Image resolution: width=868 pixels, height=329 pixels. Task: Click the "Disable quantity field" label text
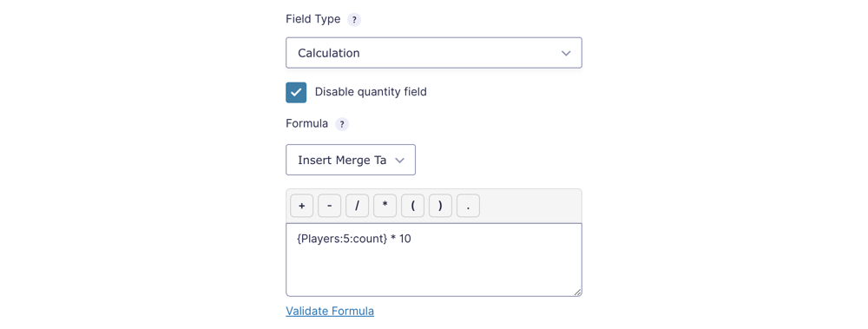pyautogui.click(x=371, y=92)
